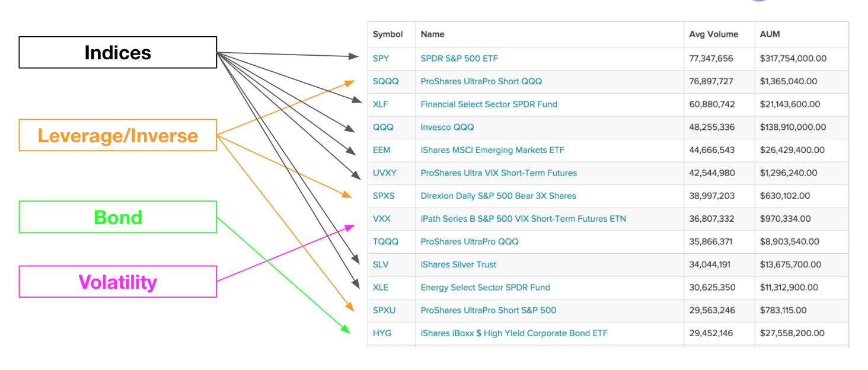Open the XLE ticker symbol link
The height and width of the screenshot is (370, 868).
(381, 288)
